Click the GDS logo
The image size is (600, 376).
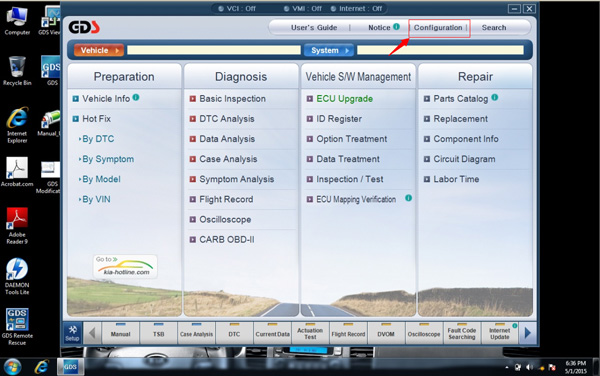click(x=84, y=27)
